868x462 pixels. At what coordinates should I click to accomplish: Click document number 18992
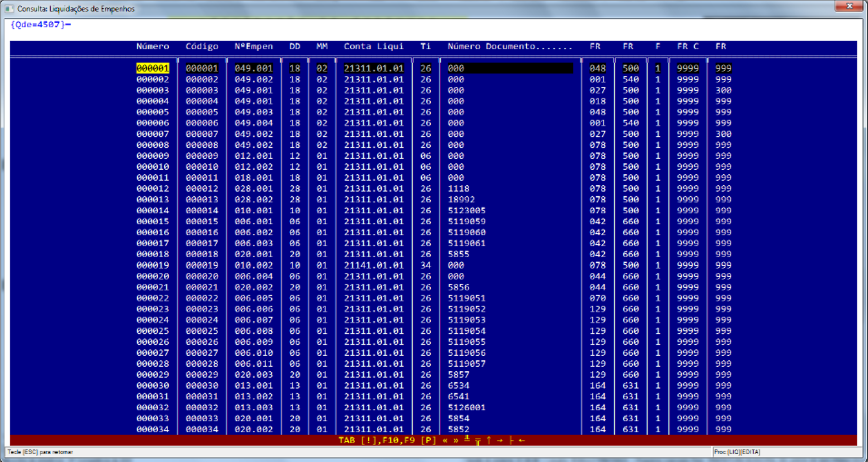pyautogui.click(x=461, y=199)
